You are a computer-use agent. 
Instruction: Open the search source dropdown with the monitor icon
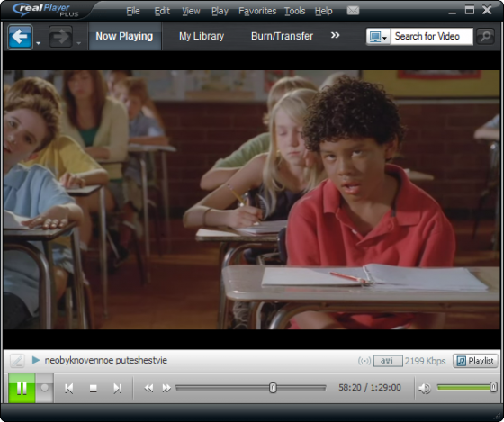pos(378,36)
